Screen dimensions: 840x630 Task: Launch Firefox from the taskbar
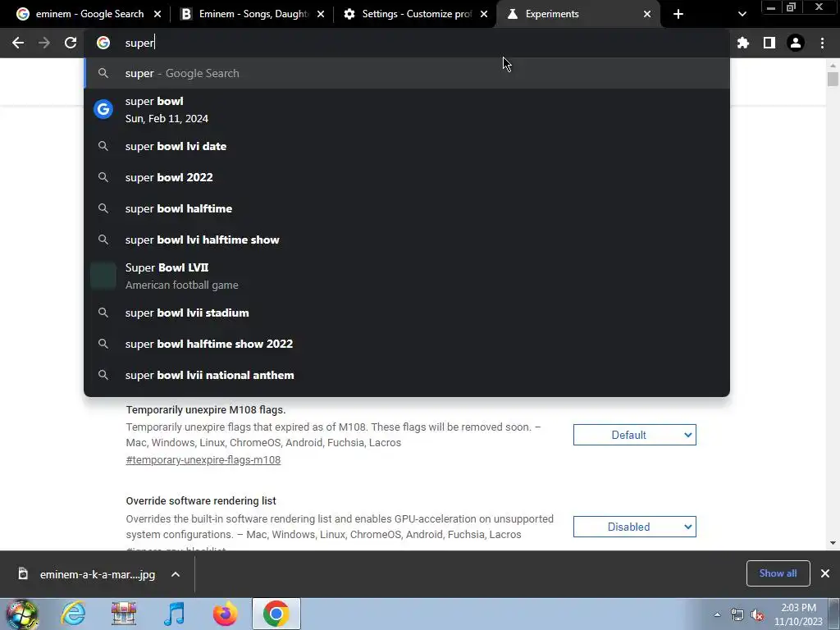click(x=225, y=614)
